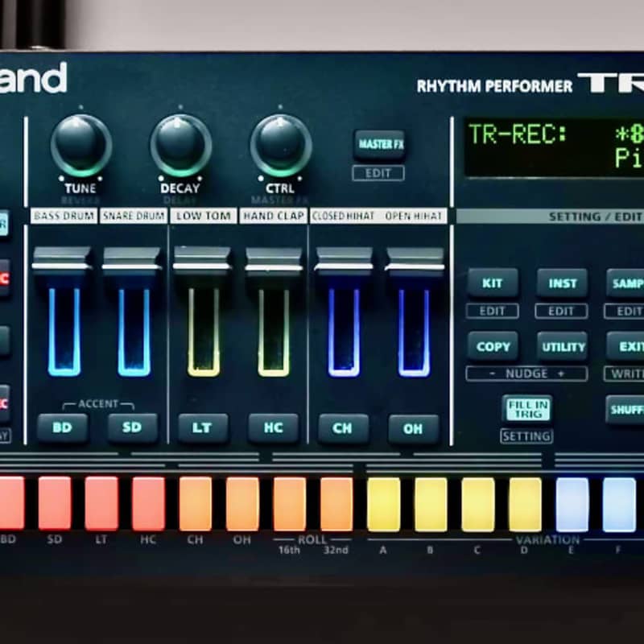Select the SD instrument button
644x644 pixels.
point(132,428)
